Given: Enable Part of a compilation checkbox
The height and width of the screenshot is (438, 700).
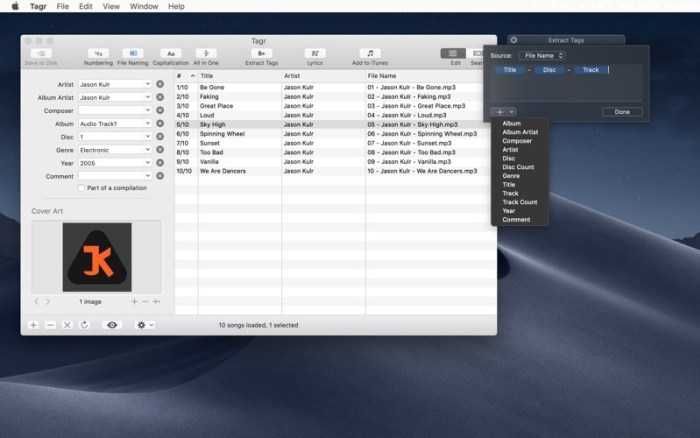Looking at the screenshot, I should (x=82, y=187).
